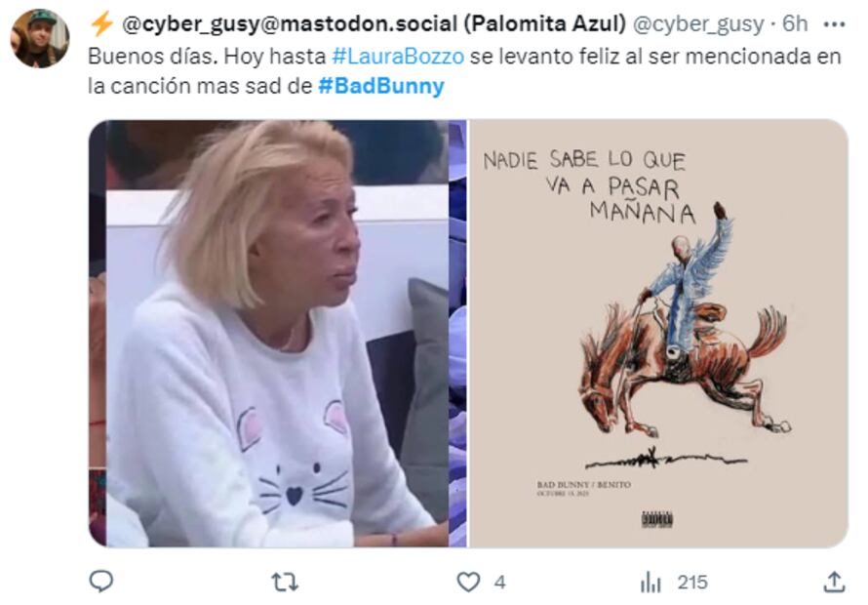The height and width of the screenshot is (605, 868).
Task: Click the Parental Advisory label on cover
Action: click(x=657, y=520)
